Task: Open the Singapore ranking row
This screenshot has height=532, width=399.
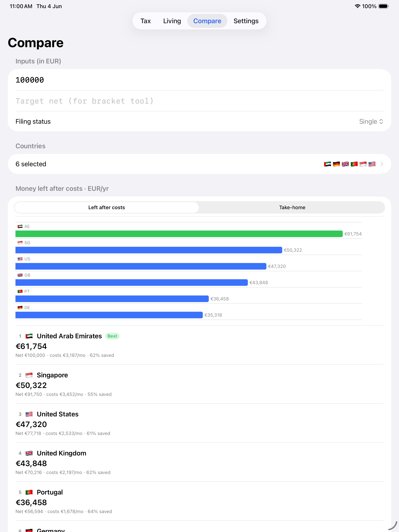Action: tap(199, 384)
